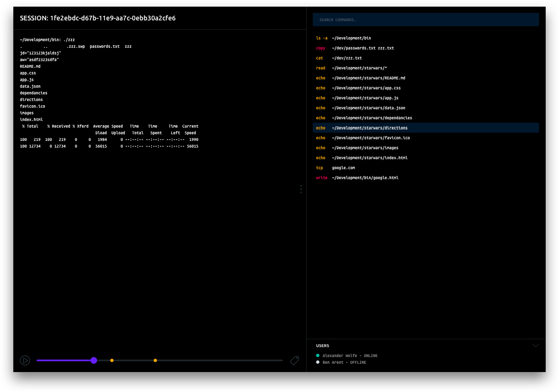Screen dimensions: 559x392
Task: Jump to the second orange timeline marker
Action: (155, 360)
